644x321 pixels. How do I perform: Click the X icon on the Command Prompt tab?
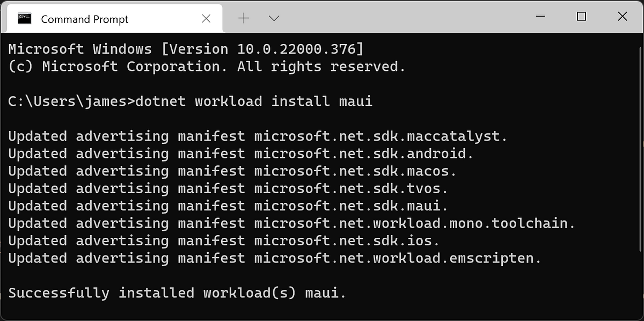click(x=206, y=18)
